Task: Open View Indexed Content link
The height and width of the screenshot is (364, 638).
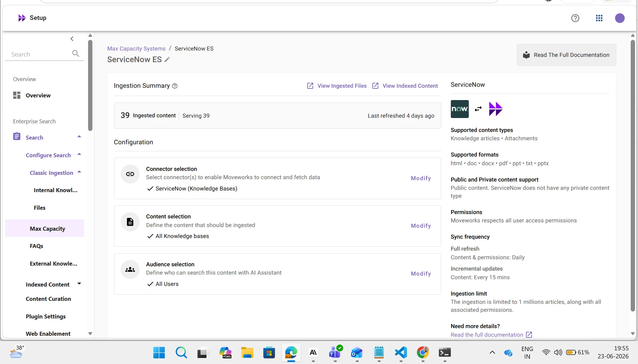Action: pos(405,86)
